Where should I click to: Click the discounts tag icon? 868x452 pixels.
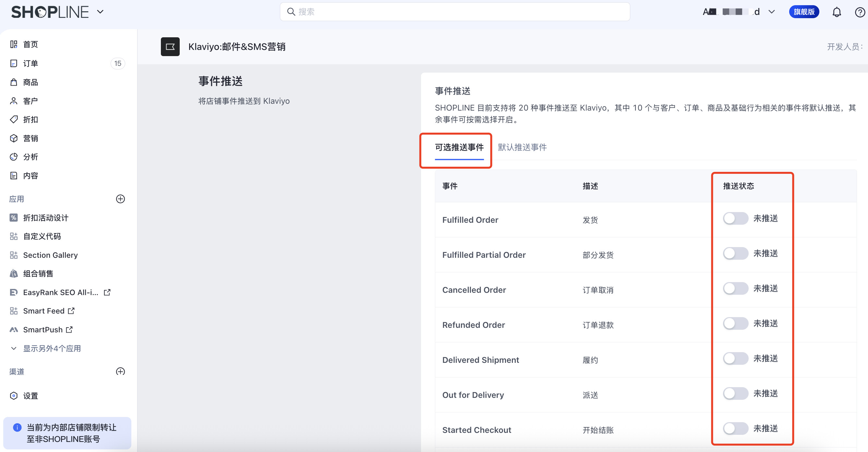[x=14, y=119]
